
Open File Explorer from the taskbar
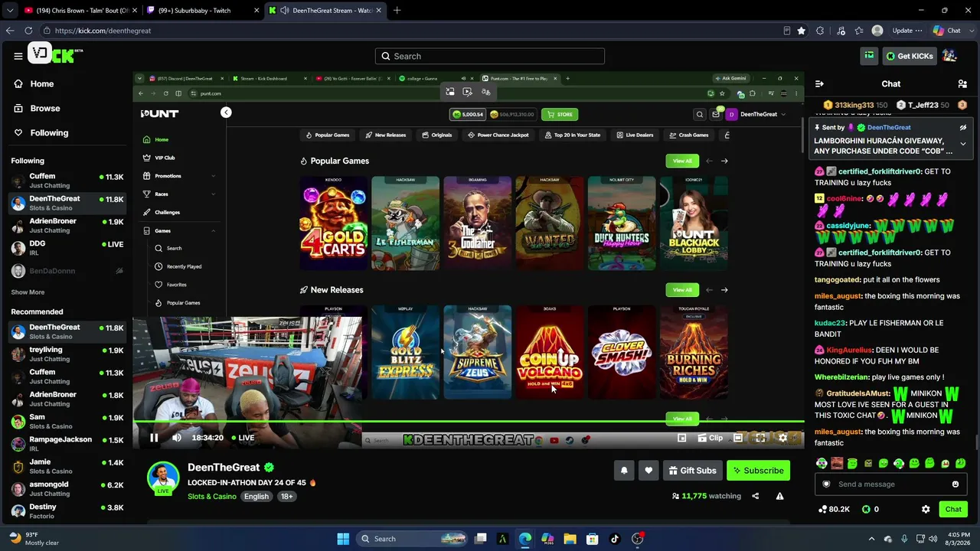[570, 539]
